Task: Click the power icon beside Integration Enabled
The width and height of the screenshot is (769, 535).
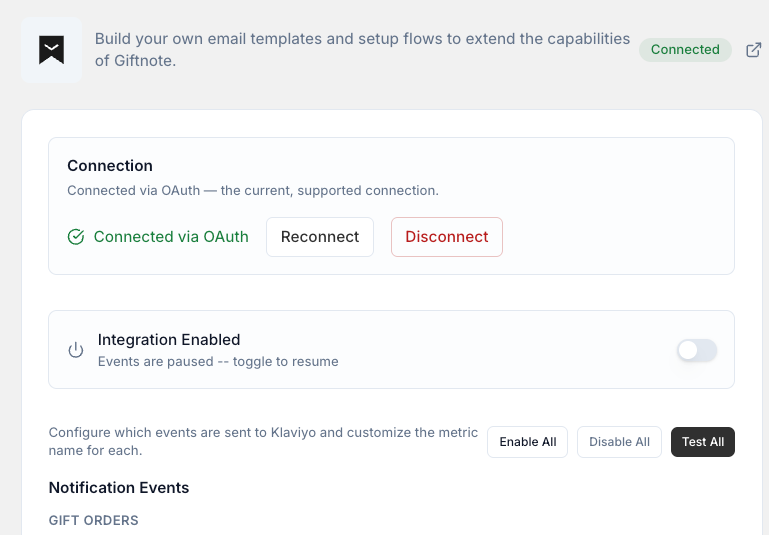Action: [x=76, y=350]
